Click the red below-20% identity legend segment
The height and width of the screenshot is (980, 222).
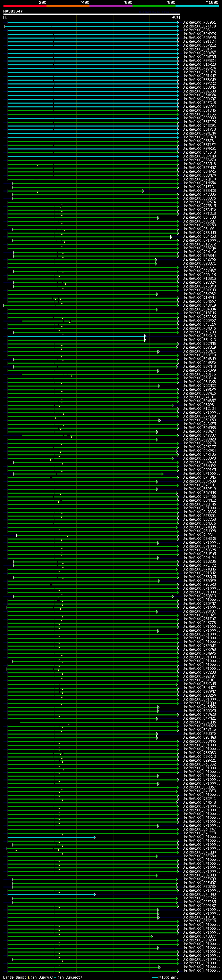pyautogui.click(x=25, y=6)
